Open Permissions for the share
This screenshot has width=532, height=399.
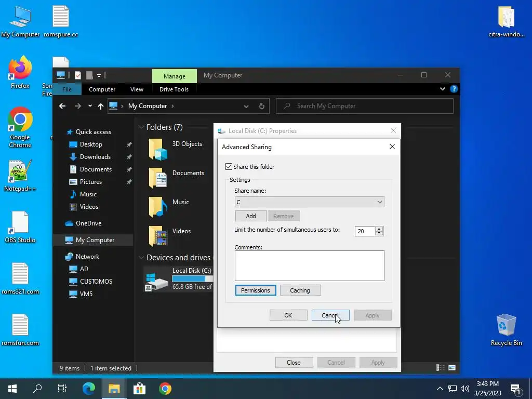click(x=256, y=290)
